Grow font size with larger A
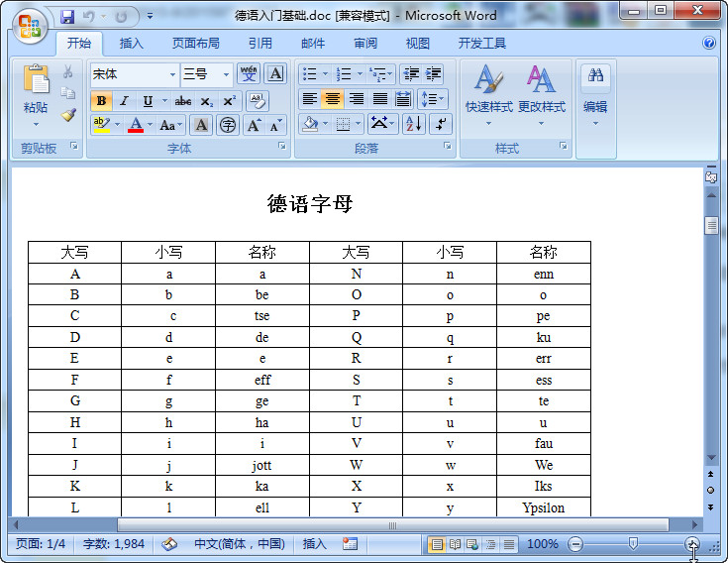 point(254,125)
